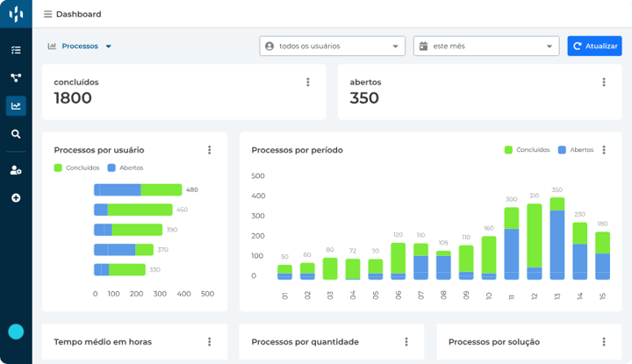
Task: Toggle the hamburger menu beside Dashboard
Action: click(x=47, y=14)
